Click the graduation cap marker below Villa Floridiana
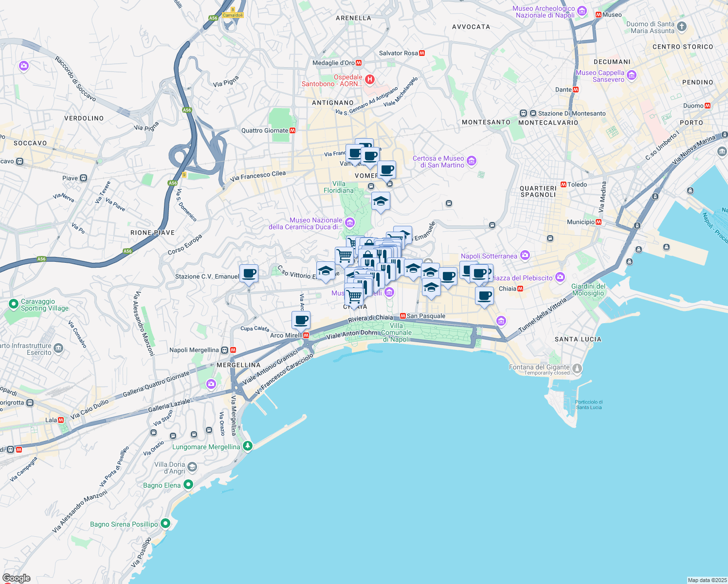Viewport: 728px width, 584px height. [x=381, y=201]
